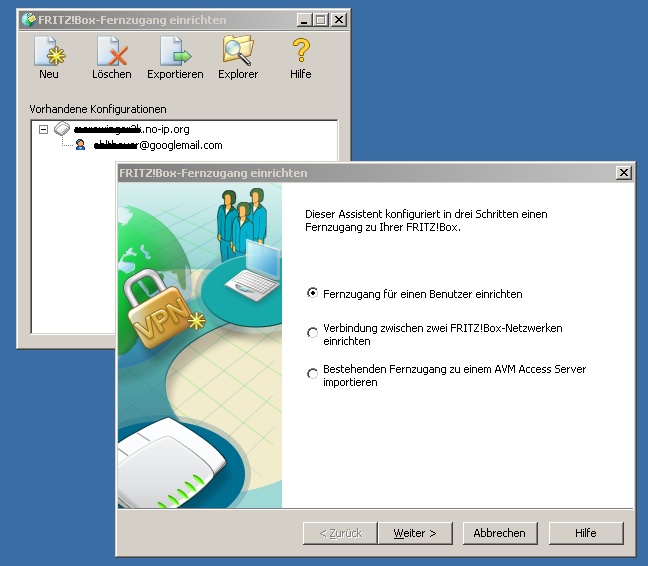This screenshot has width=648, height=566.
Task: Click the Vorhandene Konfigurationen label
Action: point(98,109)
